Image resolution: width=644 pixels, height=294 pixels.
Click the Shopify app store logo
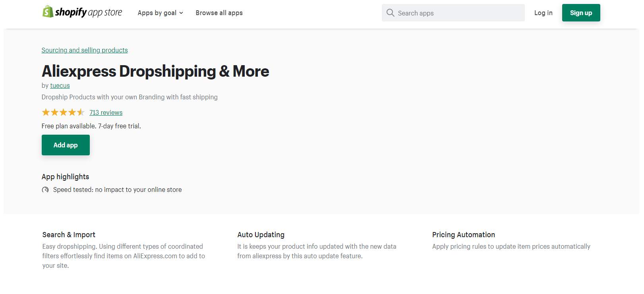coord(82,12)
